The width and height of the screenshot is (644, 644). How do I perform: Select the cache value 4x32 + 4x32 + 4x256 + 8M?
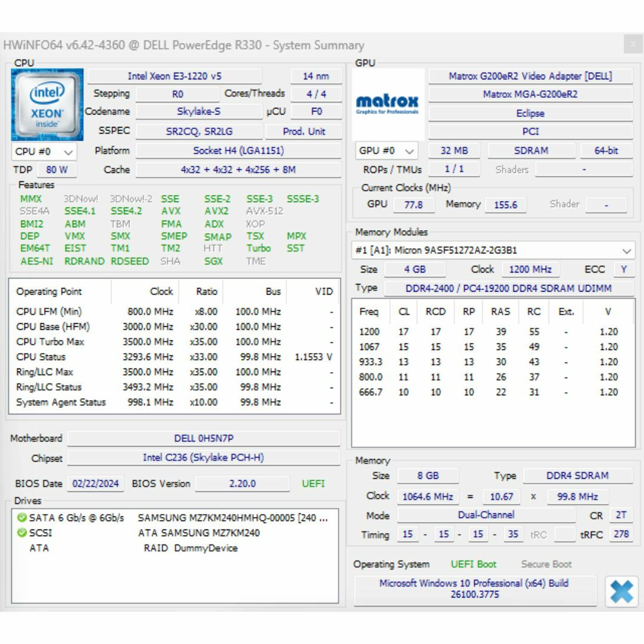pyautogui.click(x=238, y=169)
